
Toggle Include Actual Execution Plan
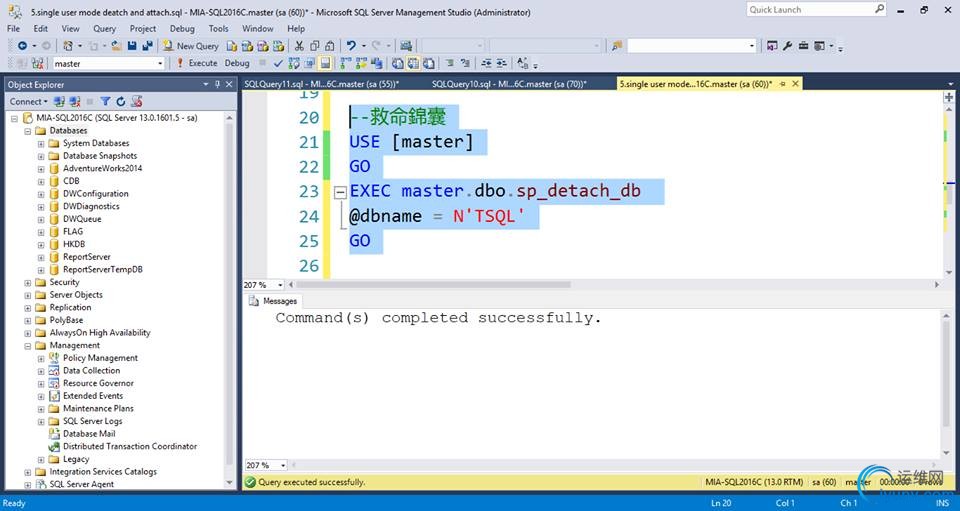[344, 63]
